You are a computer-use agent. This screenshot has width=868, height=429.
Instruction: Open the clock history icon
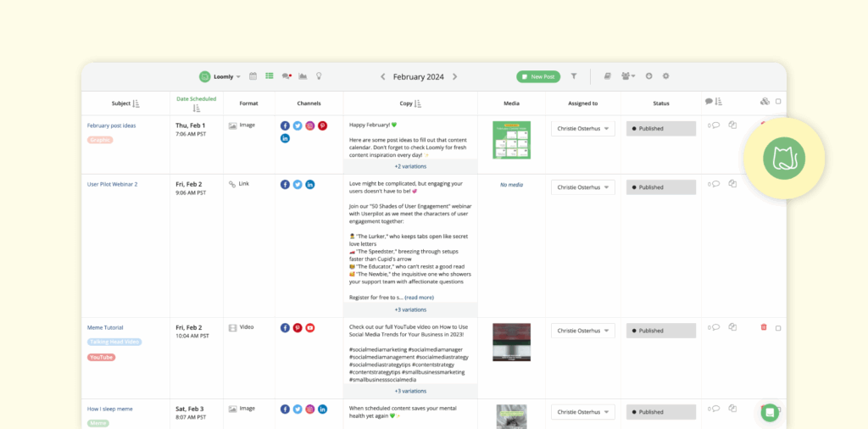pyautogui.click(x=648, y=76)
